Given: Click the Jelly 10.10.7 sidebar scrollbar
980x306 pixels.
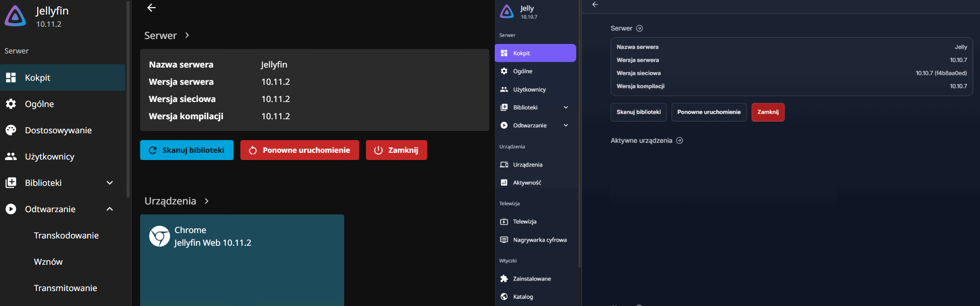Looking at the screenshot, I should click(x=580, y=136).
